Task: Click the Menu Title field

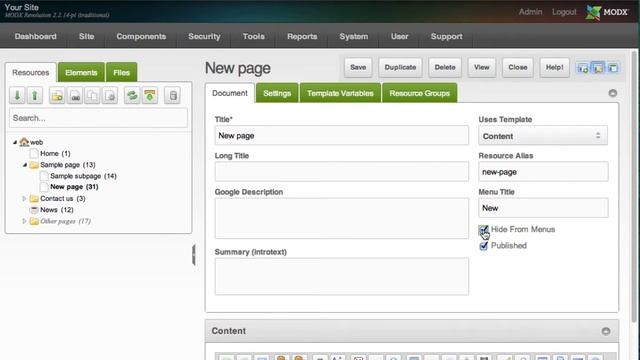Action: [x=543, y=208]
